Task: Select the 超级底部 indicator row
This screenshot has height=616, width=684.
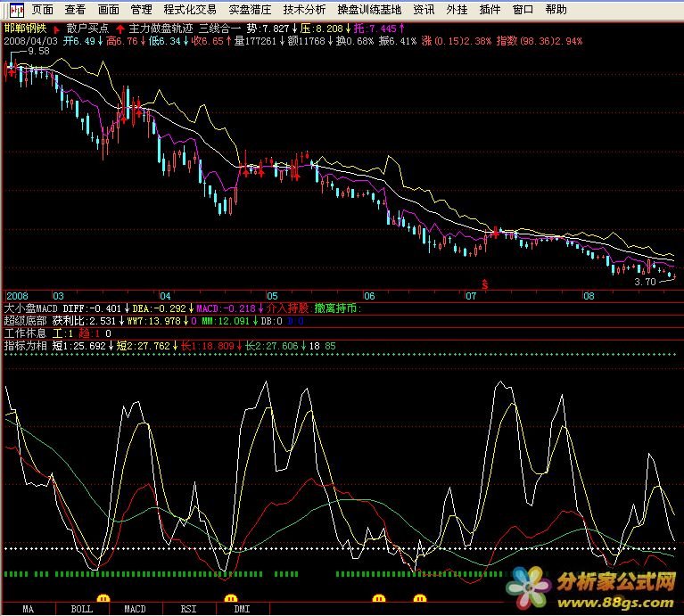Action: click(x=342, y=321)
